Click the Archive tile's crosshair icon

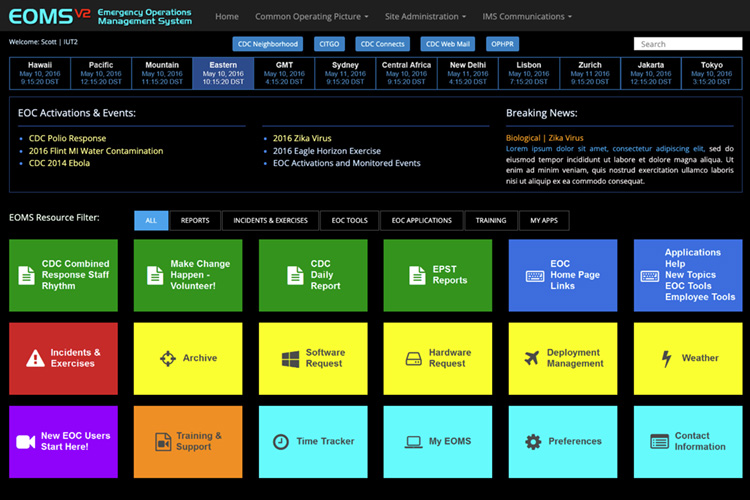(167, 358)
